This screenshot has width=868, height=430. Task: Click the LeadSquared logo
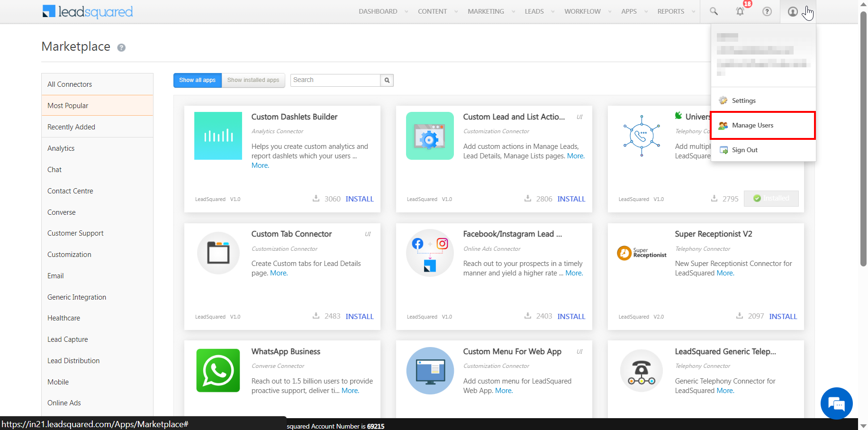(x=88, y=11)
